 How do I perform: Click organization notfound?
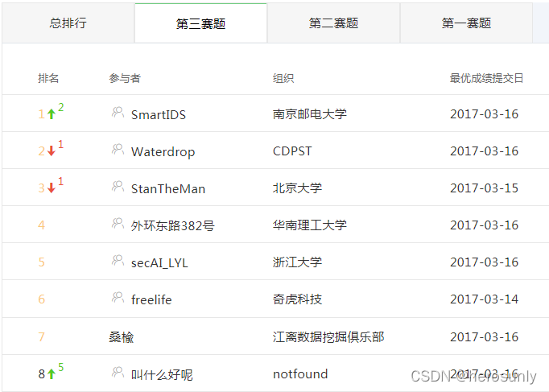click(x=300, y=374)
